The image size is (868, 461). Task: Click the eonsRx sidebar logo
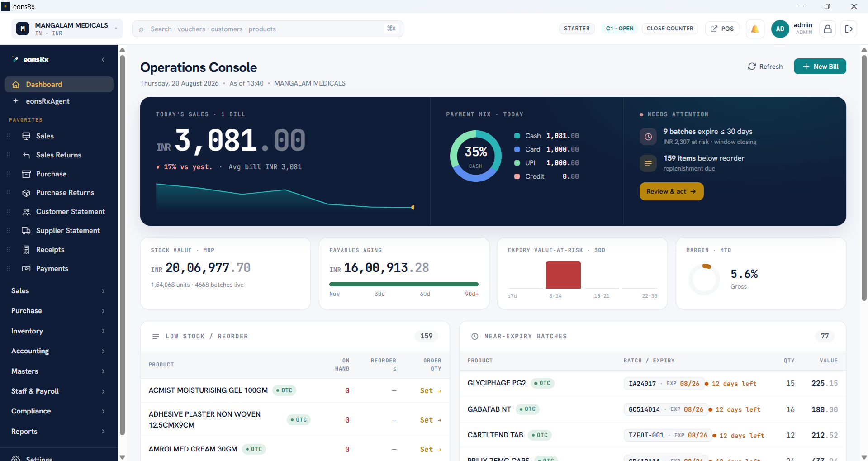30,60
